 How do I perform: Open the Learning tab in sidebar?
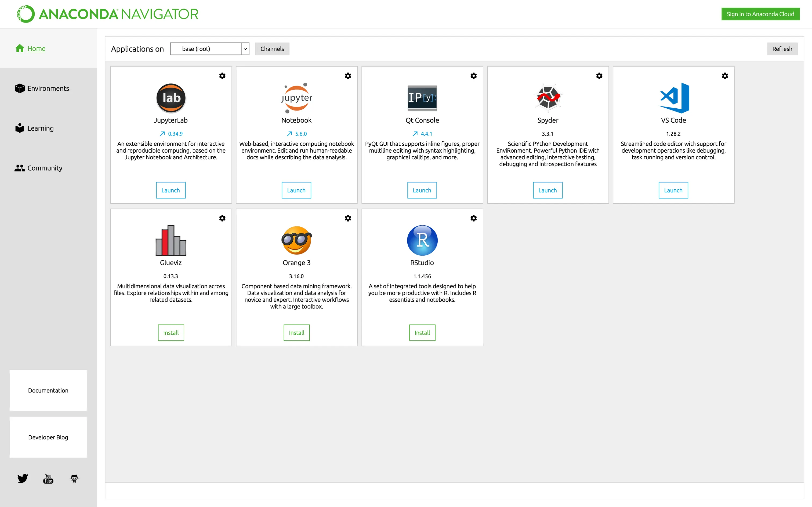40,128
